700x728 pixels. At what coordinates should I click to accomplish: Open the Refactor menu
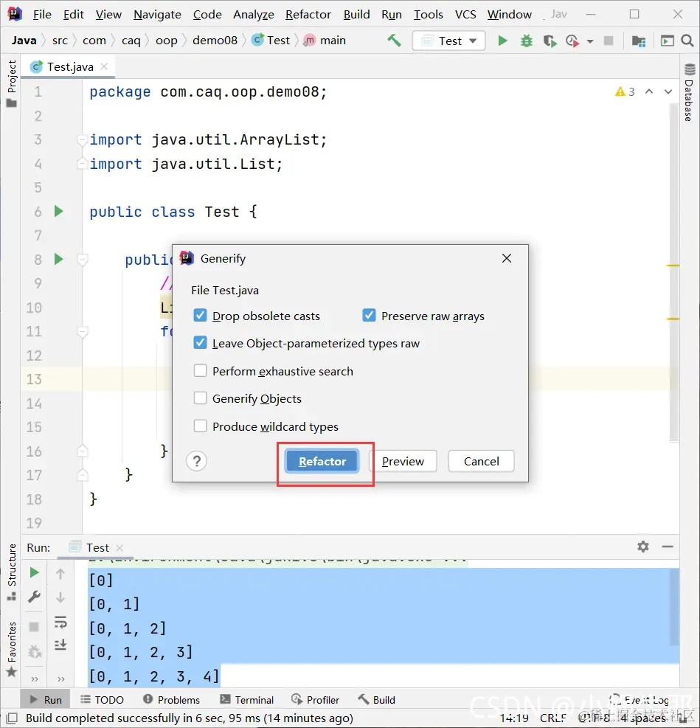tap(308, 15)
